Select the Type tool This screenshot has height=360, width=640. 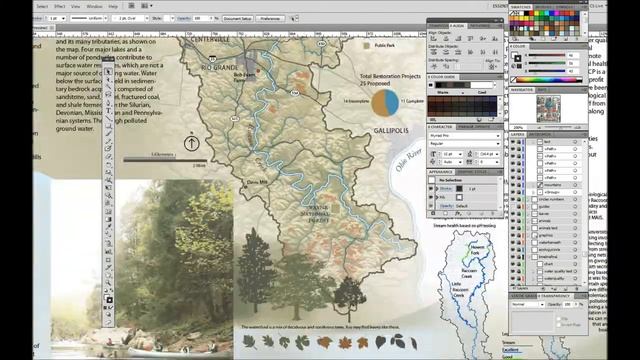click(x=108, y=111)
